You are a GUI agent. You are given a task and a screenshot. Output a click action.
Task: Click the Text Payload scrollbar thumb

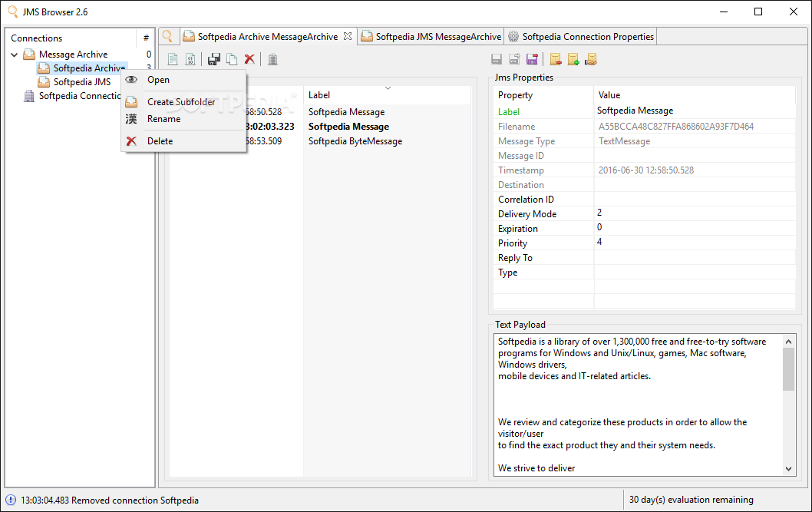pos(788,369)
